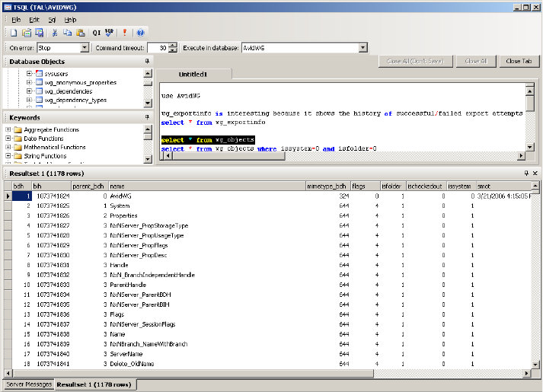Switch to the Server Messages tab
Viewport: 543px width, 392px height.
point(29,384)
